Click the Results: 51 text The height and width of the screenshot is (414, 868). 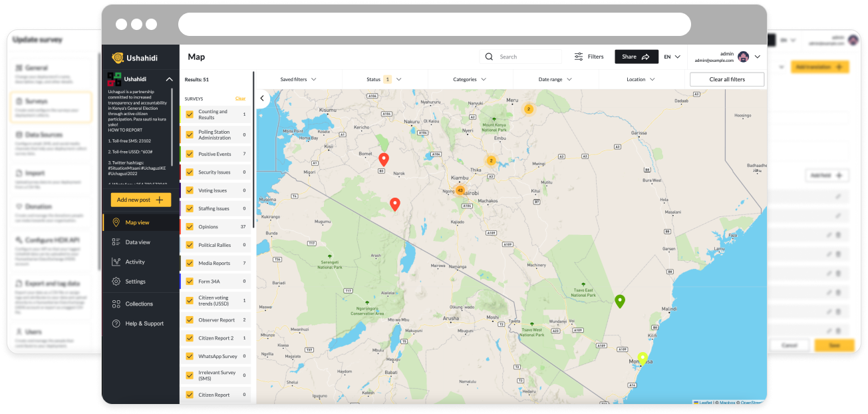click(x=197, y=79)
